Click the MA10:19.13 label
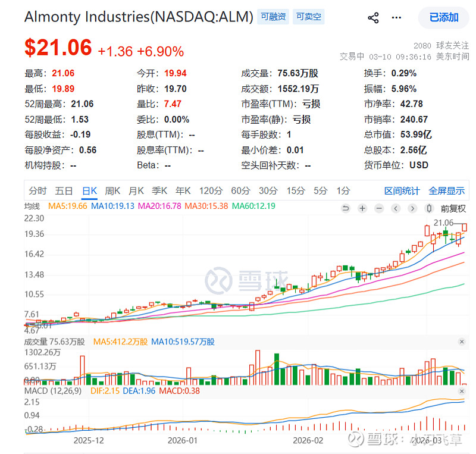The image size is (476, 454). click(112, 206)
